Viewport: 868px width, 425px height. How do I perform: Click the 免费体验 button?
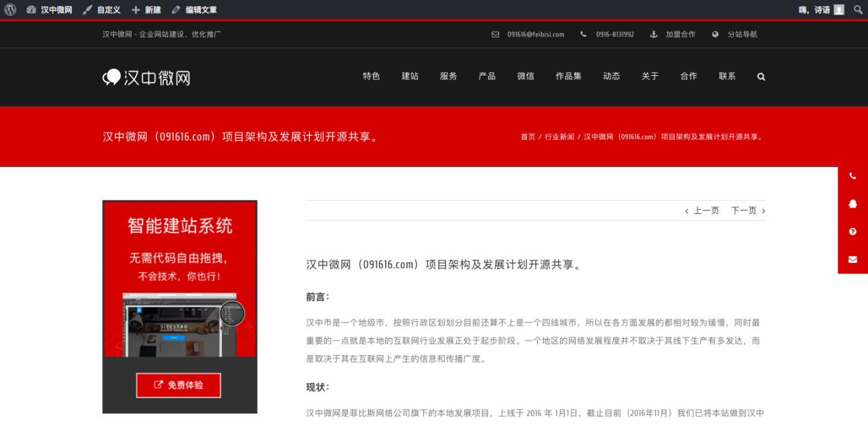click(x=178, y=386)
